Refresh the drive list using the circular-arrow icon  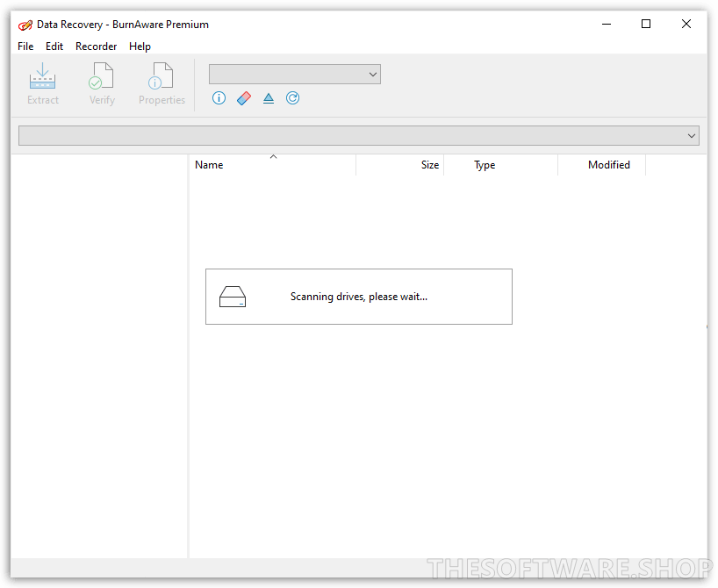tap(292, 97)
